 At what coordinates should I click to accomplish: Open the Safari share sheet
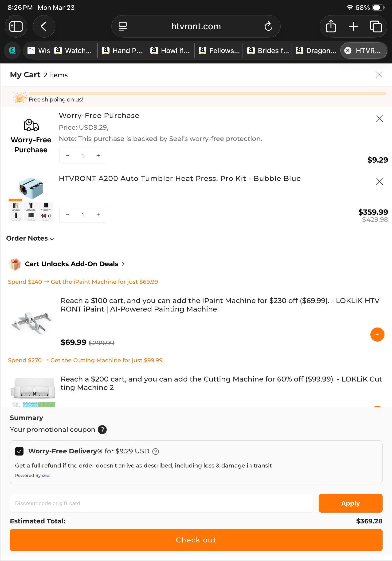pyautogui.click(x=331, y=26)
